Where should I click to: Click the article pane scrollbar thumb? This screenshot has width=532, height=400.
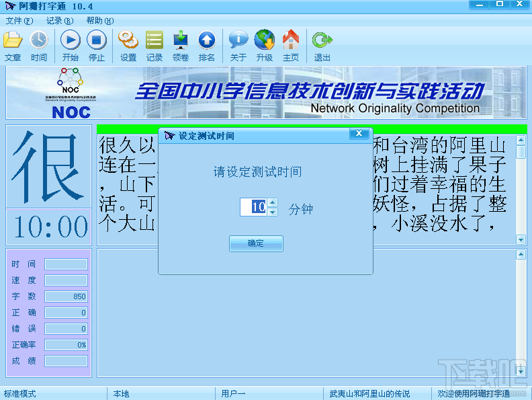[x=521, y=152]
